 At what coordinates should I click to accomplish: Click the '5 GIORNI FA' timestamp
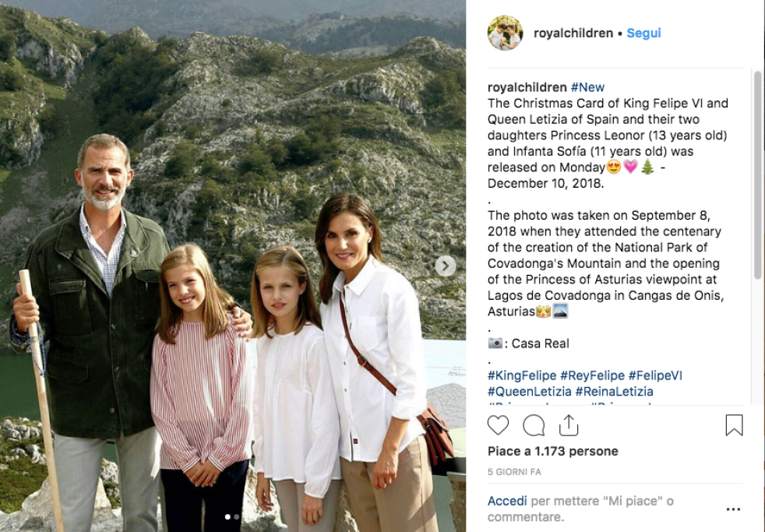tap(514, 472)
